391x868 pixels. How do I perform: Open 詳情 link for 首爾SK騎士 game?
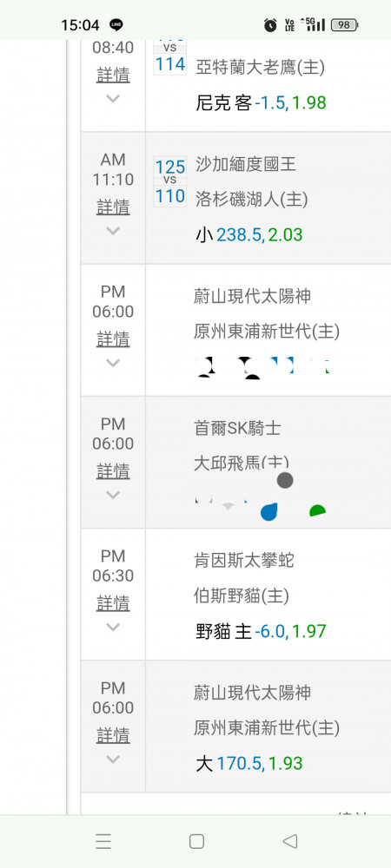click(113, 471)
